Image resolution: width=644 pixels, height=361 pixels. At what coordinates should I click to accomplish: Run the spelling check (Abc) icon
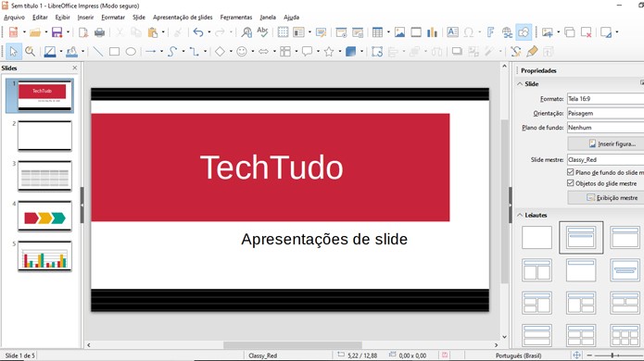point(262,32)
